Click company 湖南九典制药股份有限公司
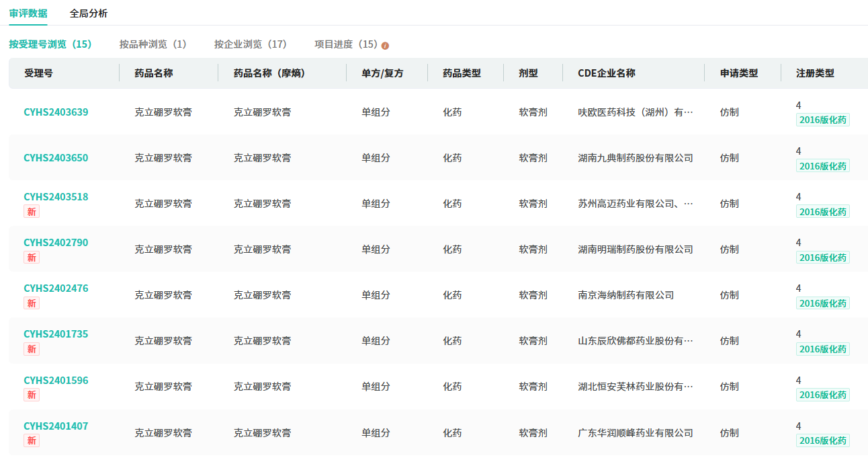 (x=636, y=158)
